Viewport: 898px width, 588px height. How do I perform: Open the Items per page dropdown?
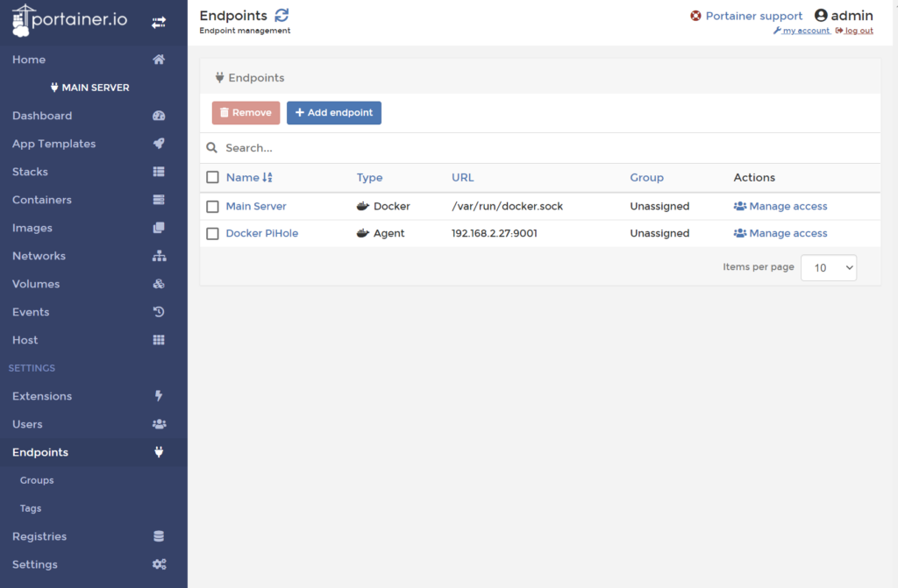point(829,268)
